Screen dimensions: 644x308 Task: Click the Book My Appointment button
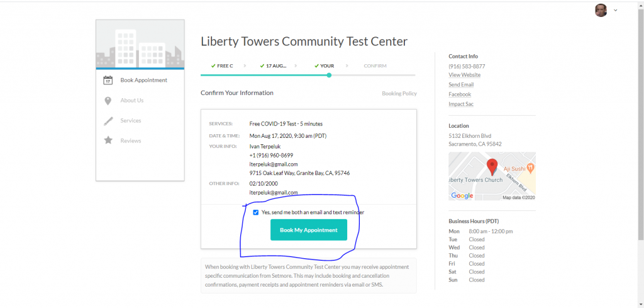(308, 230)
